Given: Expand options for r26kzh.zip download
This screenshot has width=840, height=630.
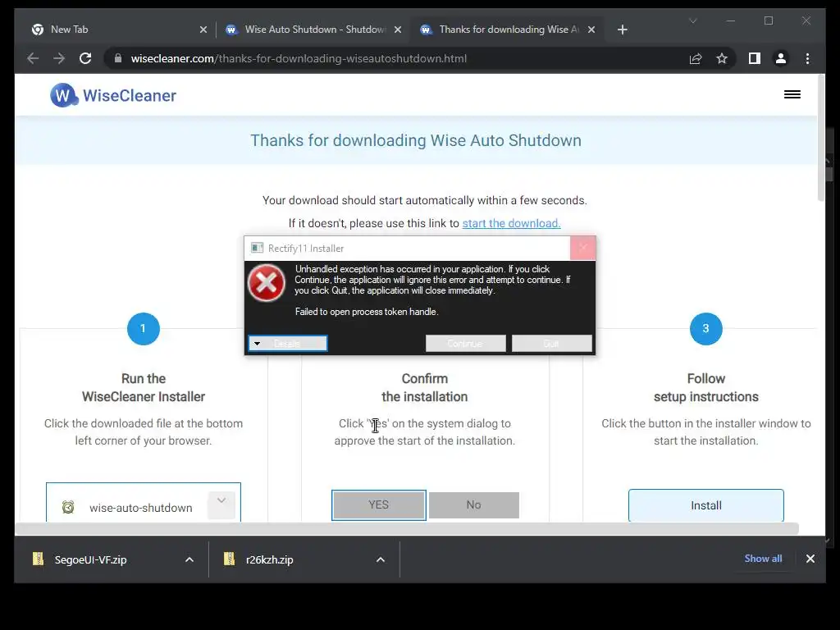Looking at the screenshot, I should [x=381, y=559].
